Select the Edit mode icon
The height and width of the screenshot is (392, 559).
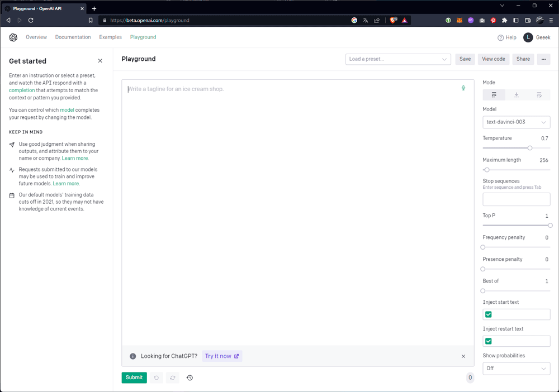(539, 95)
